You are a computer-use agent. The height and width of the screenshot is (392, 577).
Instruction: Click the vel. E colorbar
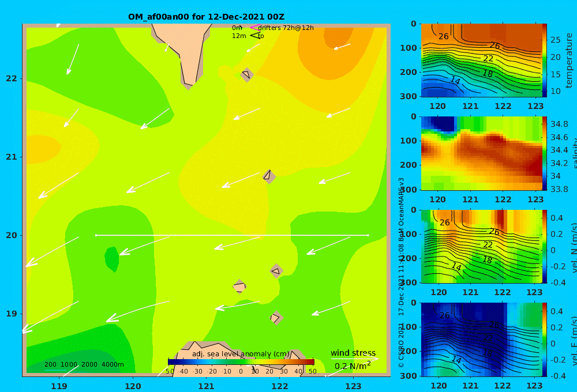(545, 340)
